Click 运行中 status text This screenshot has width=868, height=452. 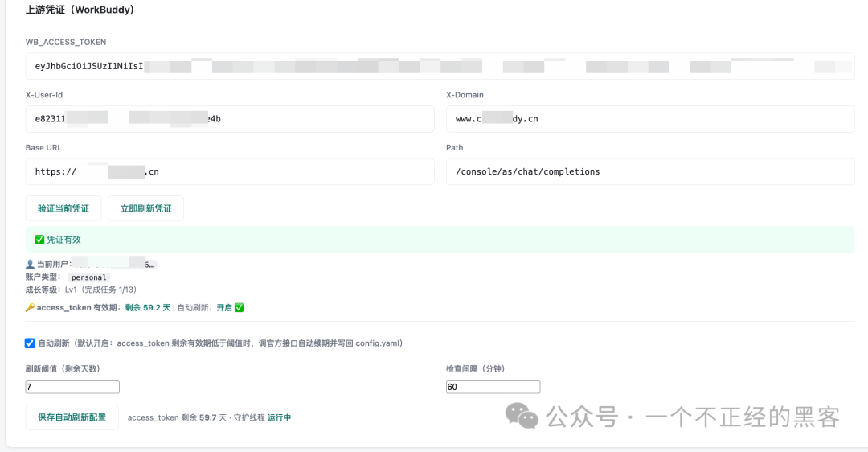pyautogui.click(x=279, y=417)
